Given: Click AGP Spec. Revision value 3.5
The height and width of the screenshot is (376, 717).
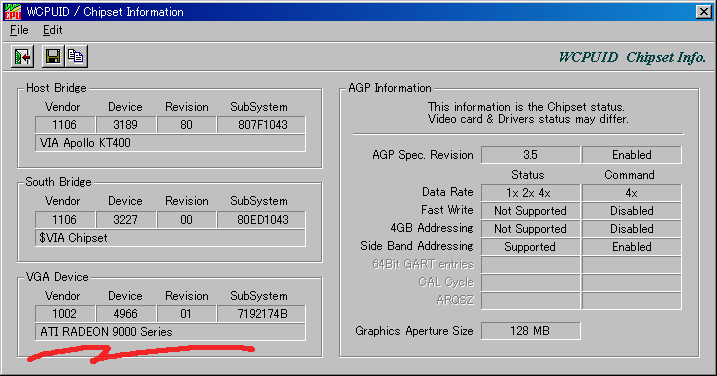Looking at the screenshot, I should click(530, 155).
